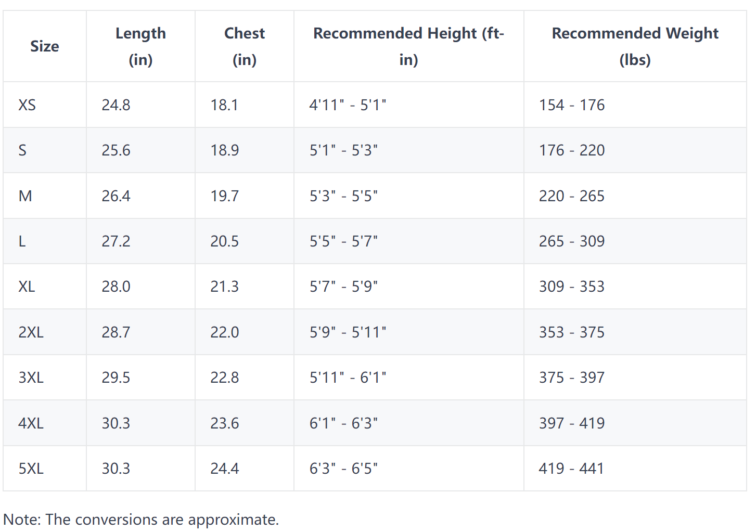Click the height range 6'1" - 6'3"
The width and height of the screenshot is (756, 532).
coord(343,423)
